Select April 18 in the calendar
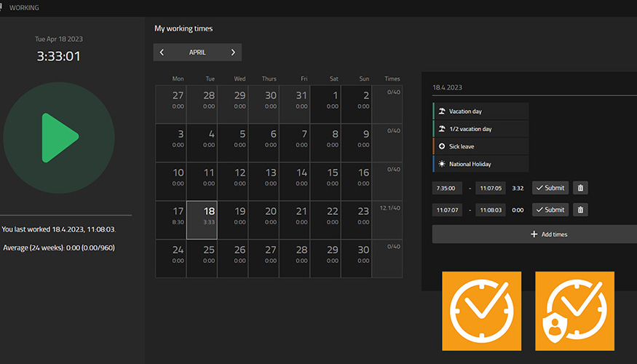 (x=202, y=220)
